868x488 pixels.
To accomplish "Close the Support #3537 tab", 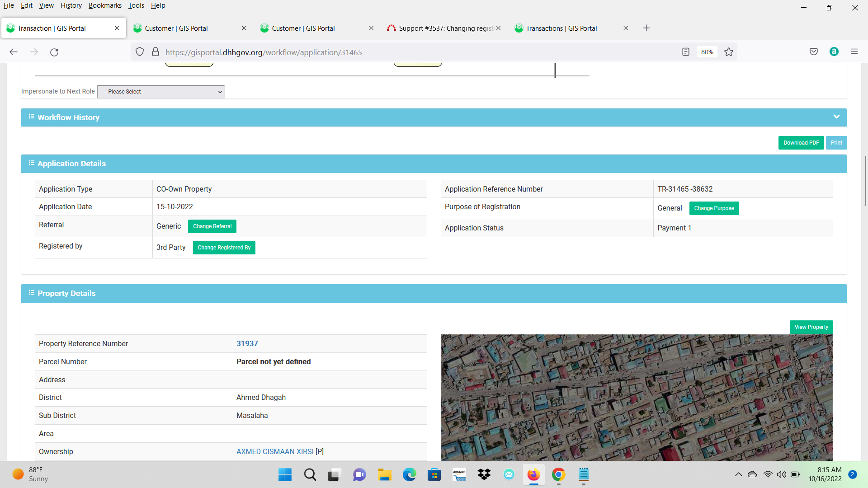I will (x=498, y=28).
